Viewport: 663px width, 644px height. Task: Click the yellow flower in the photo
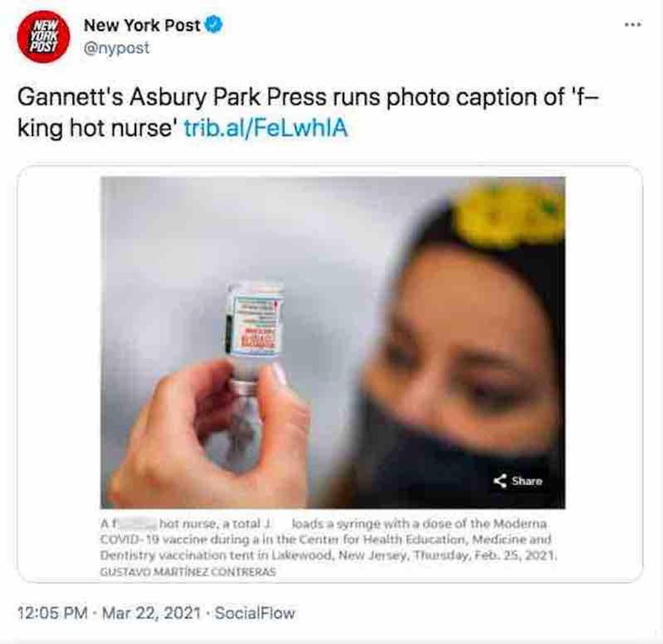[511, 213]
